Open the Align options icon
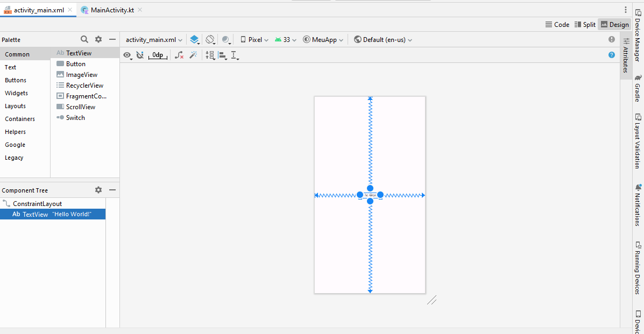644x334 pixels. coord(222,55)
